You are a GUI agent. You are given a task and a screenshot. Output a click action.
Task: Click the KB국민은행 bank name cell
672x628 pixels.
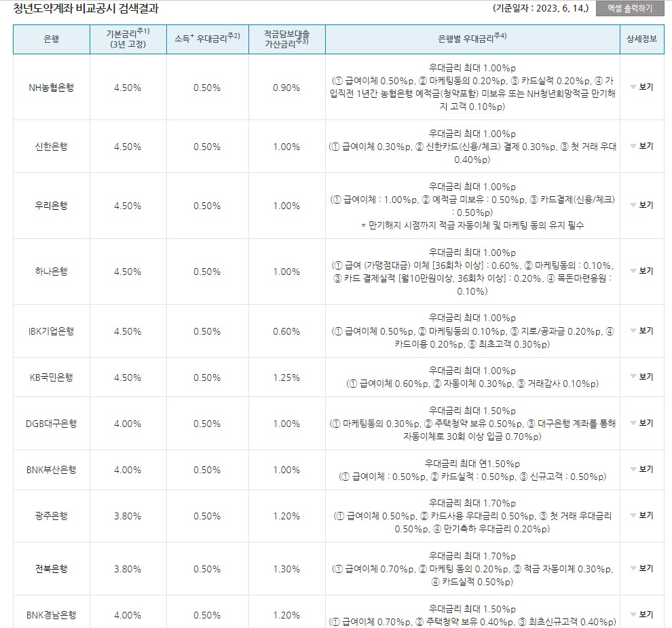coord(52,377)
